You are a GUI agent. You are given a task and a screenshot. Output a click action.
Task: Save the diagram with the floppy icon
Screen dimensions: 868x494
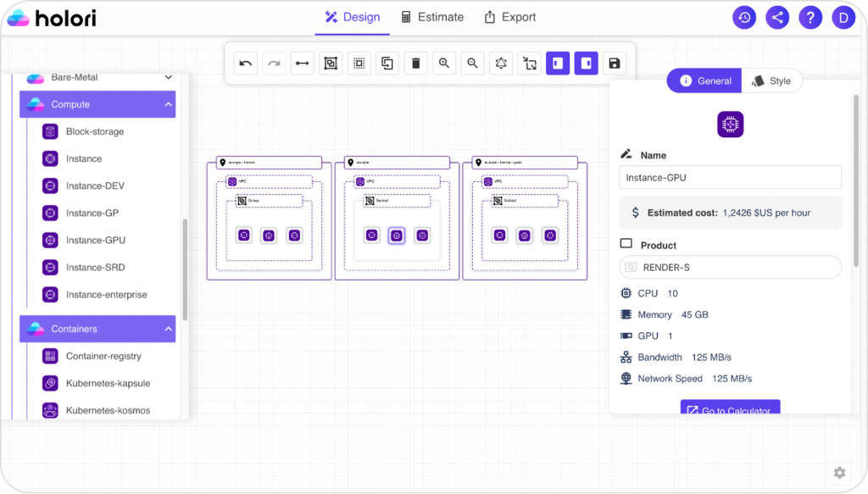click(615, 64)
